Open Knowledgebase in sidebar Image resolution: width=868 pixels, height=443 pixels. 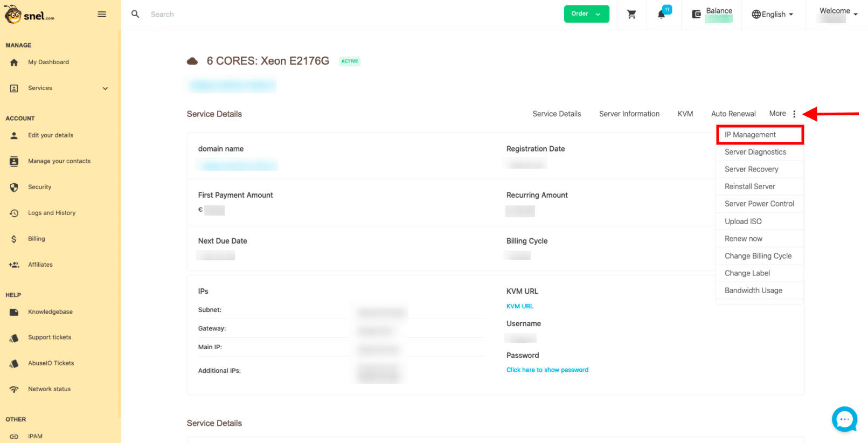click(x=50, y=312)
